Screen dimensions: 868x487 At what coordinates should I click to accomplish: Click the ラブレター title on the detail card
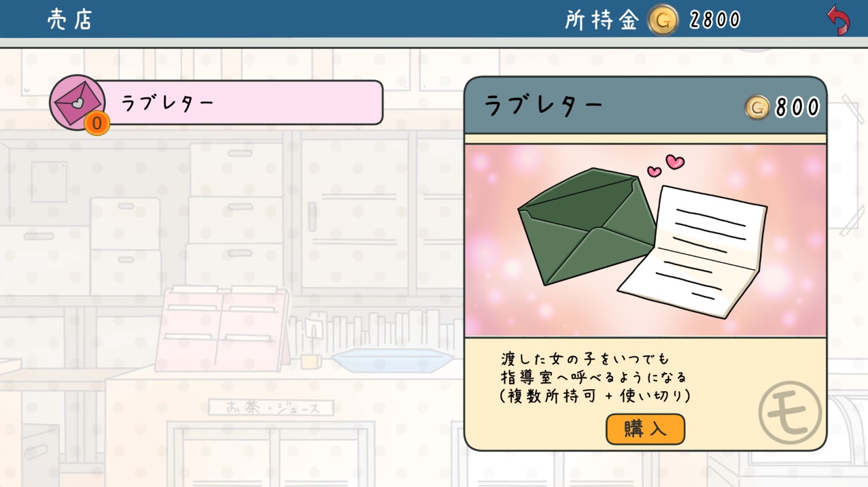coord(543,105)
